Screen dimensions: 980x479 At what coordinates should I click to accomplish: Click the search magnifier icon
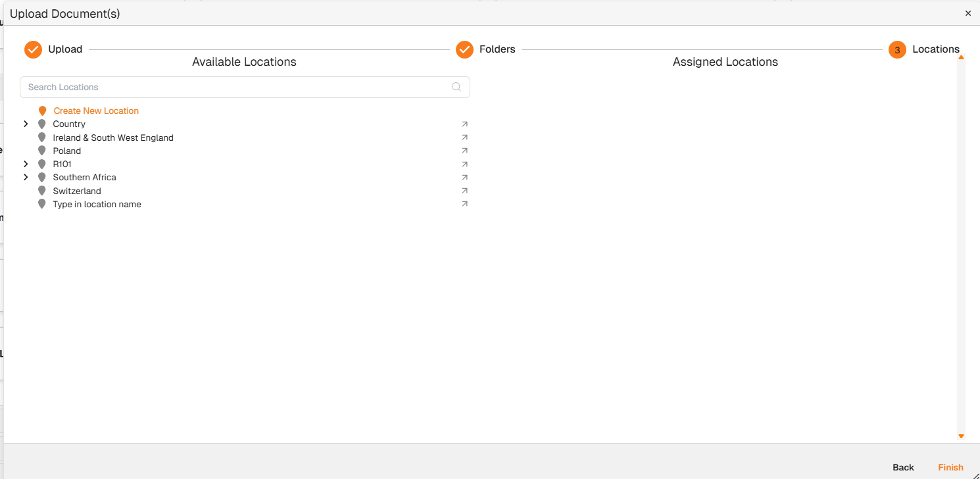pos(456,87)
